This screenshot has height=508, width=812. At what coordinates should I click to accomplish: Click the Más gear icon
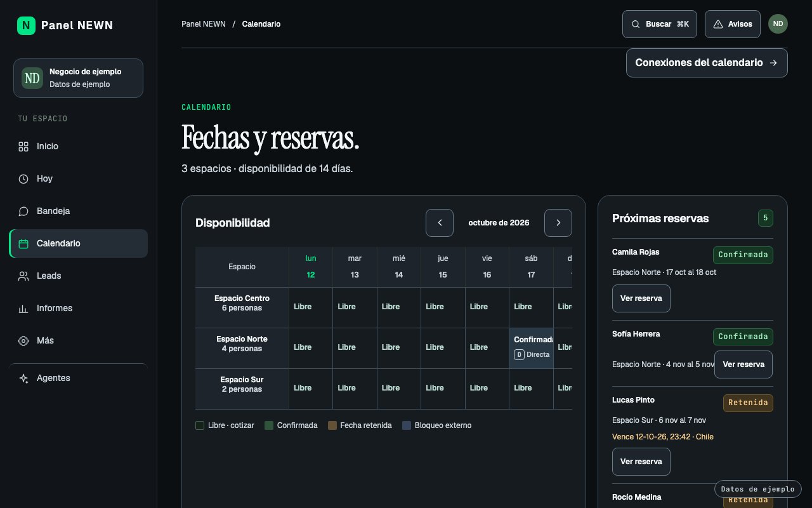[23, 340]
